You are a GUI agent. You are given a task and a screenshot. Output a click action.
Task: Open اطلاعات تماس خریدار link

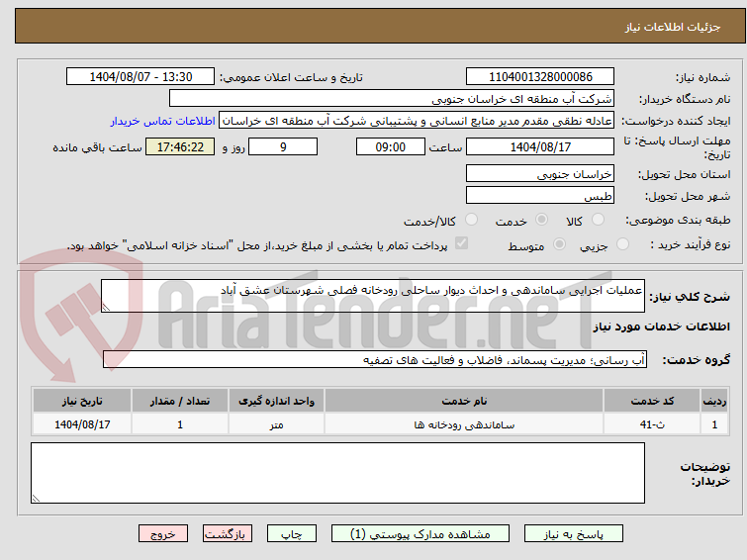(163, 121)
